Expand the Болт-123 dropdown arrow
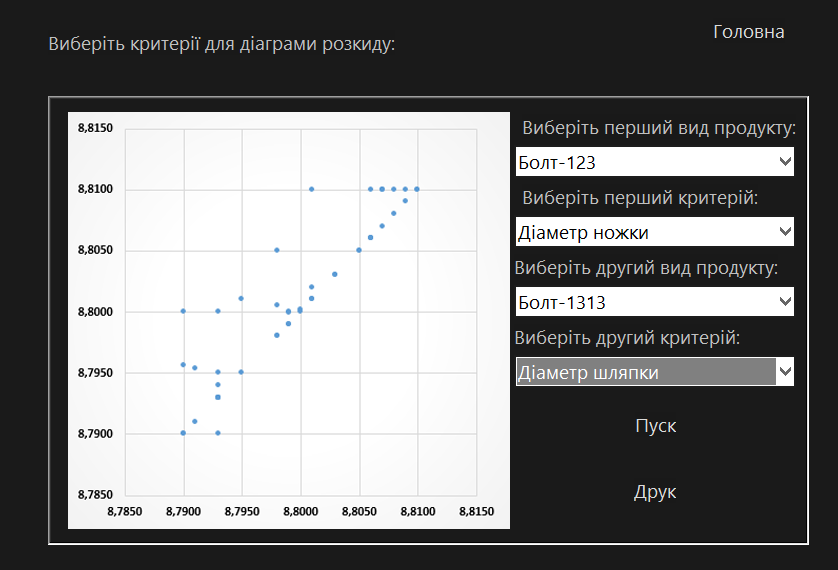Image resolution: width=838 pixels, height=570 pixels. [x=785, y=161]
